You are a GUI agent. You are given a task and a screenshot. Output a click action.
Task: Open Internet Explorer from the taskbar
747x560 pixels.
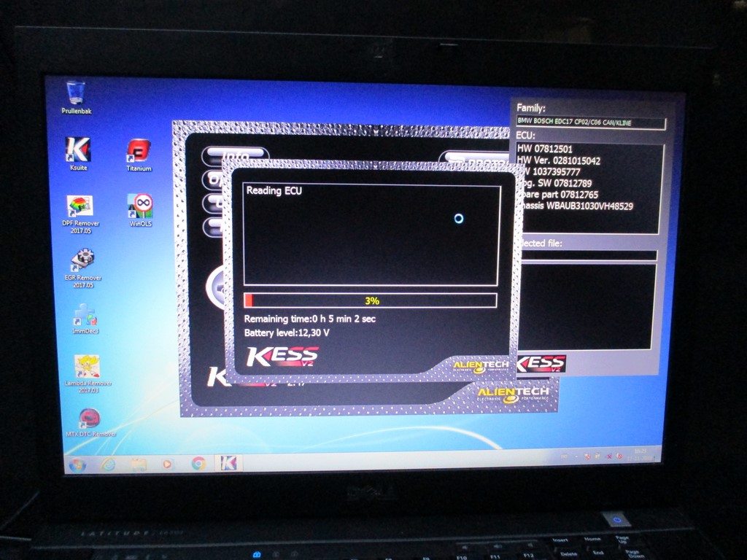(109, 464)
